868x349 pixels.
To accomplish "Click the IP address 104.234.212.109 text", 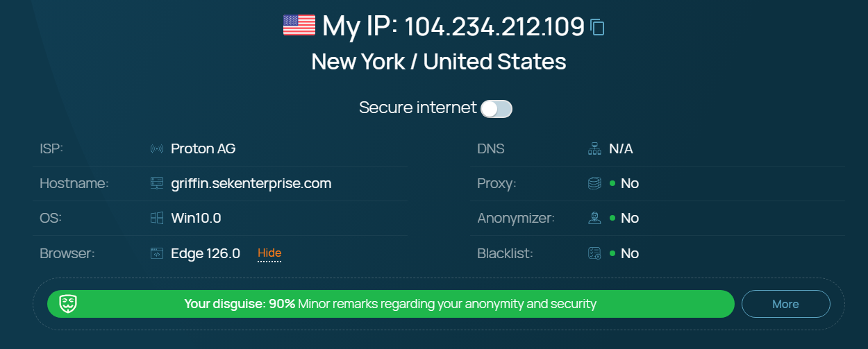I will 494,27.
